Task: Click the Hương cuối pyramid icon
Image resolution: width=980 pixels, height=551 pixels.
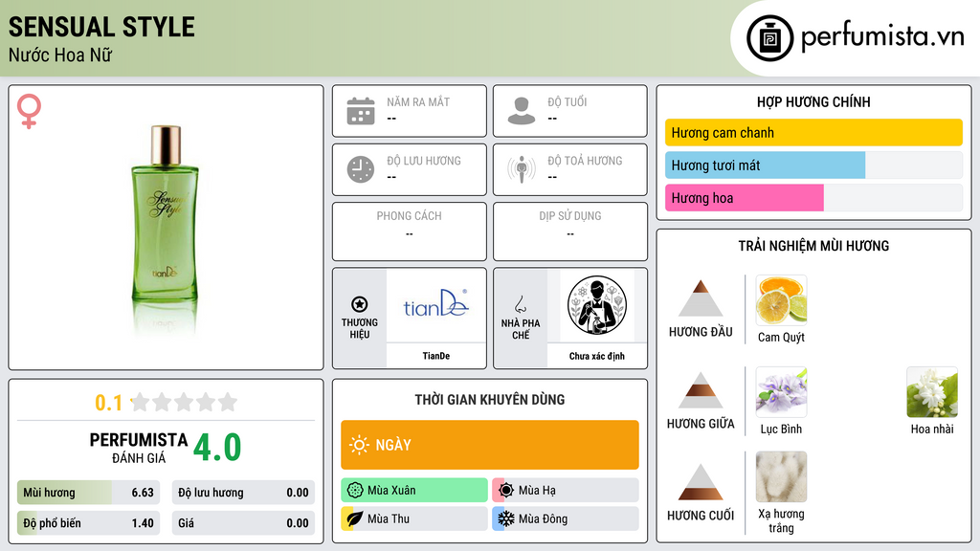Action: coord(701,482)
